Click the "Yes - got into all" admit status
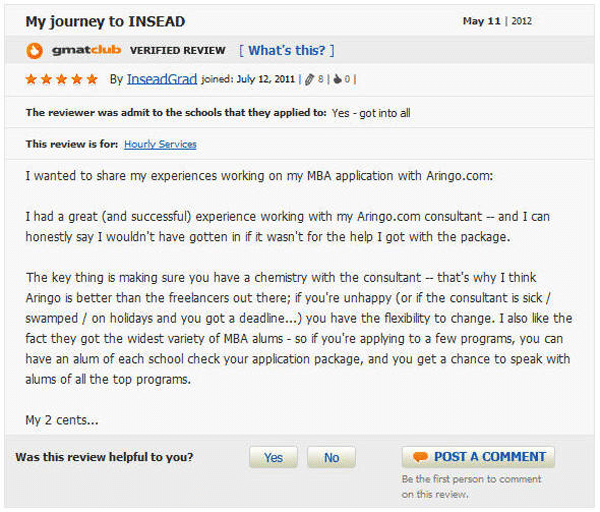Viewport: 600px width, 512px height. pos(371,113)
